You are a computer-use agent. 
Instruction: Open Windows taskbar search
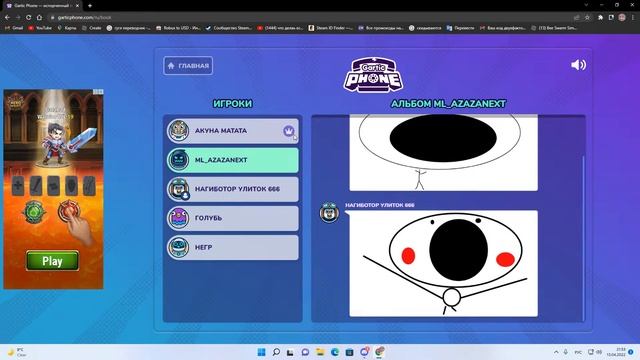276,352
